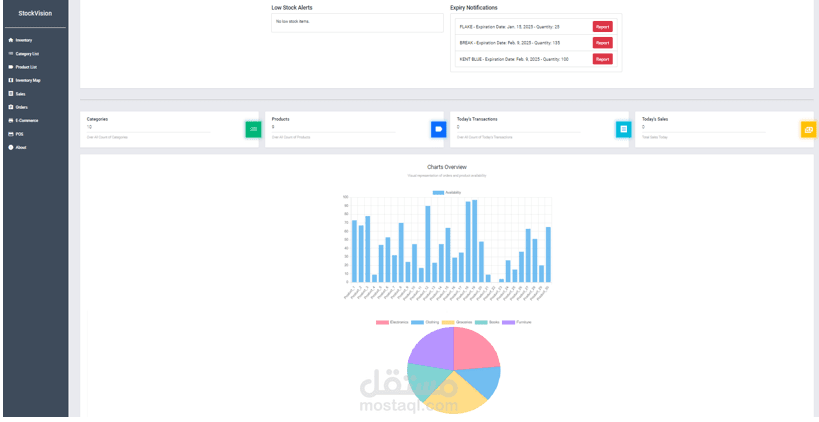Click the green Categories card icon
Image resolution: width=819 pixels, height=422 pixels.
point(253,129)
